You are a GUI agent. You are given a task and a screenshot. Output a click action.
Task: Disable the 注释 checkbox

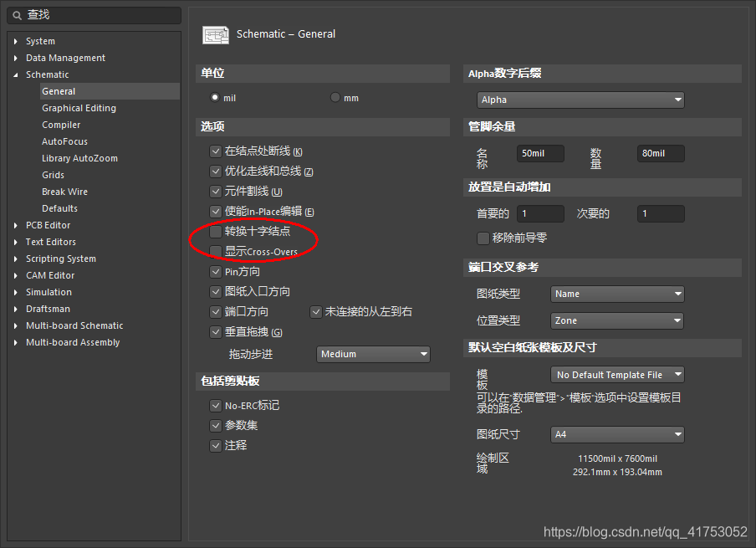(216, 445)
